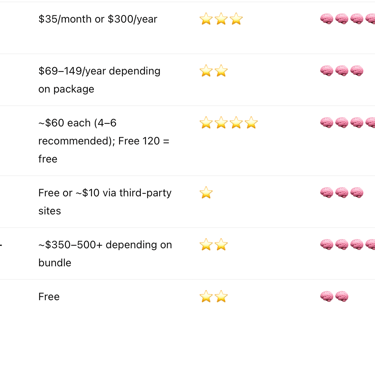Click two-star rating beside $69–149/year
The image size is (375, 366).
coord(214,71)
